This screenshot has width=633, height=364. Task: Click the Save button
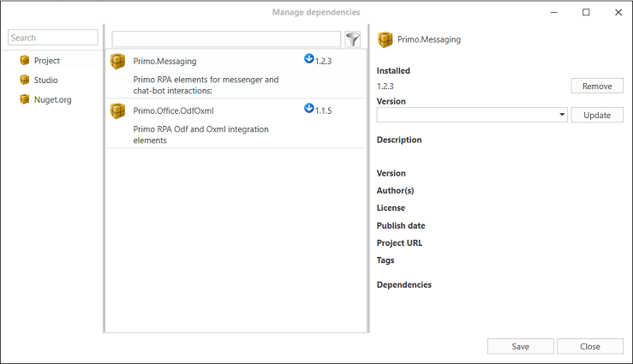(x=520, y=346)
